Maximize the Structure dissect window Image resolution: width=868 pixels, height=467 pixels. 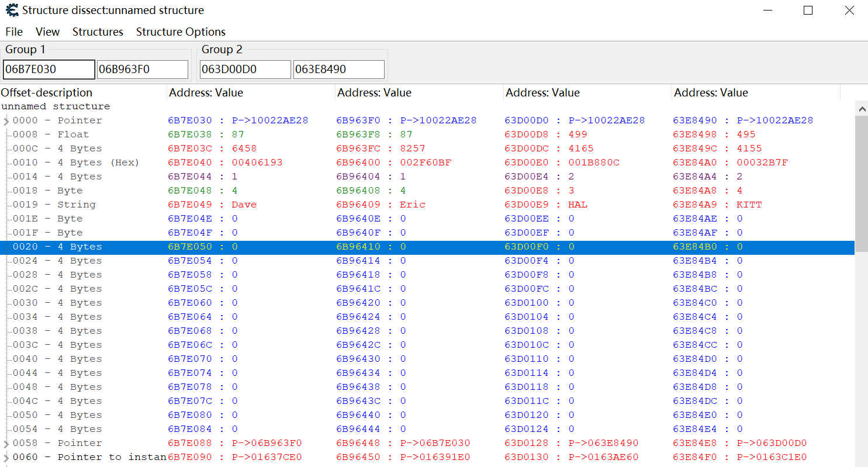808,11
